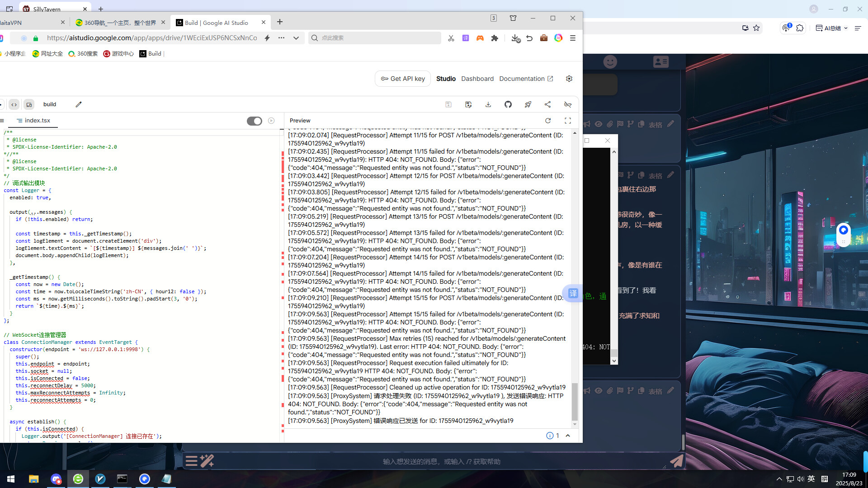Viewport: 868px width, 488px height.
Task: Click the download app icon
Action: (488, 104)
